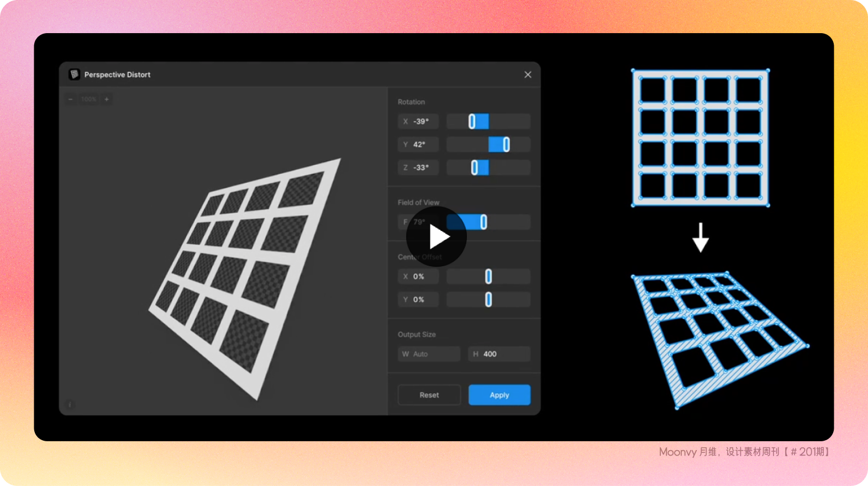Click the Rotation Z slider handle
Screen dimensions: 868x486
point(474,168)
